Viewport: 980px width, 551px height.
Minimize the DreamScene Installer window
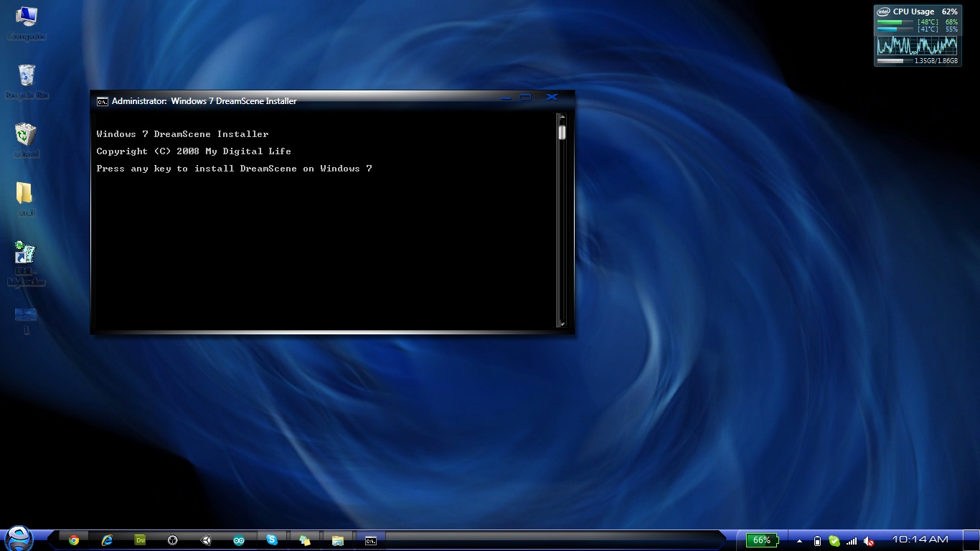point(507,98)
